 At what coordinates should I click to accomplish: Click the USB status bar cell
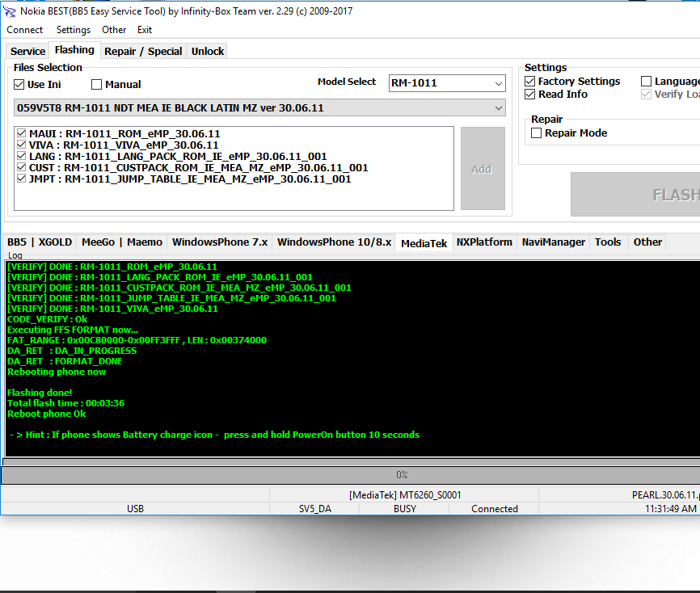(135, 509)
